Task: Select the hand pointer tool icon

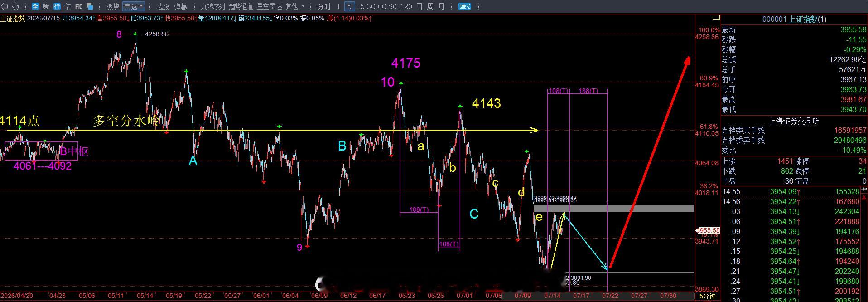Action: 16,6
